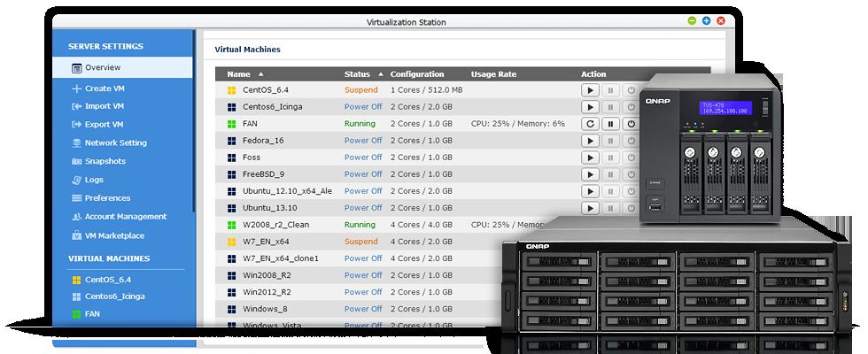Start the Foss virtual machine
Viewport: 868px width, 354px height.
pos(590,158)
